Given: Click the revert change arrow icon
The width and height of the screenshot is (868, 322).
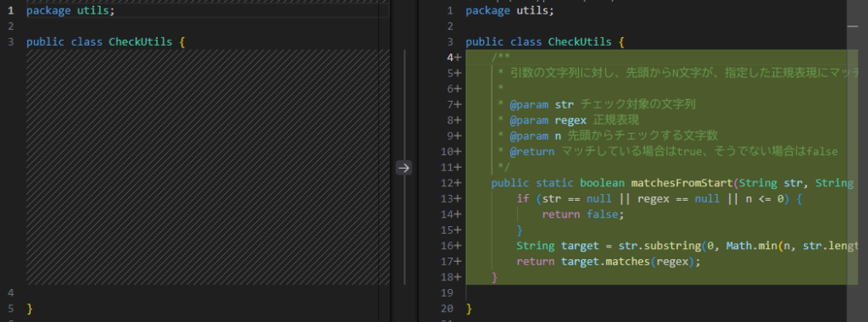Looking at the screenshot, I should (x=404, y=168).
